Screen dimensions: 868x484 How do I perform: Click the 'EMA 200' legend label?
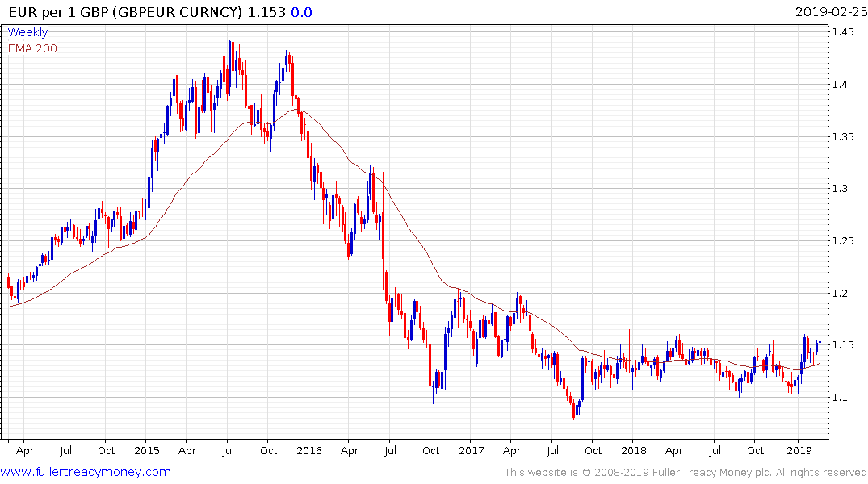click(32, 48)
